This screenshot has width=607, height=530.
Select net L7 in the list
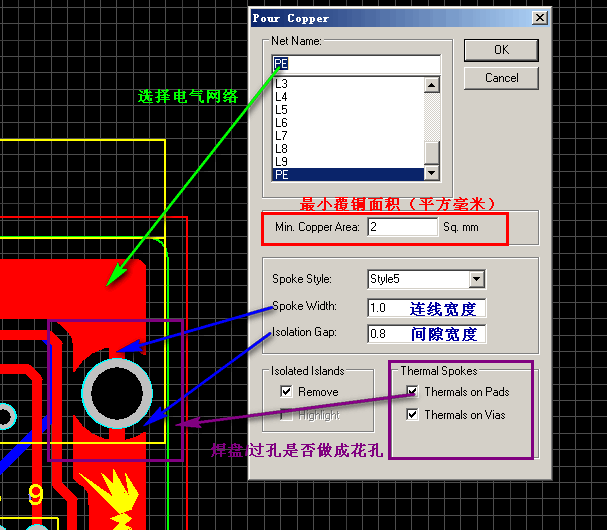coord(348,136)
